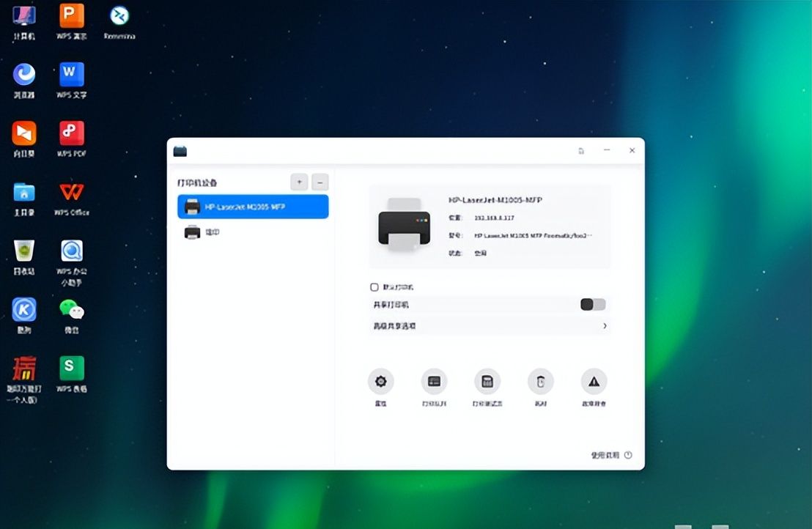Select the HP-LaserJet M1005 MFP printer

(x=253, y=207)
